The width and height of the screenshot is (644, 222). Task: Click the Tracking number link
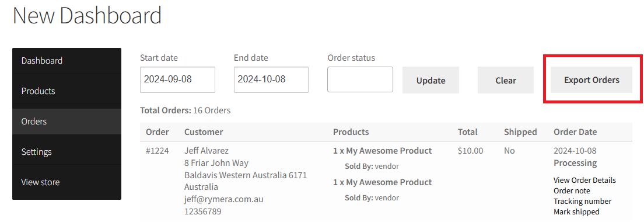[582, 201]
